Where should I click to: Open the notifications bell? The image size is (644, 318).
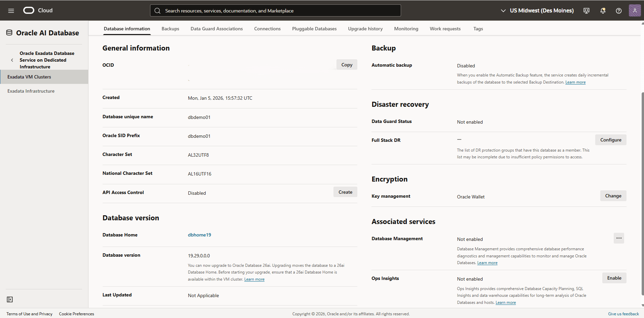pos(602,10)
